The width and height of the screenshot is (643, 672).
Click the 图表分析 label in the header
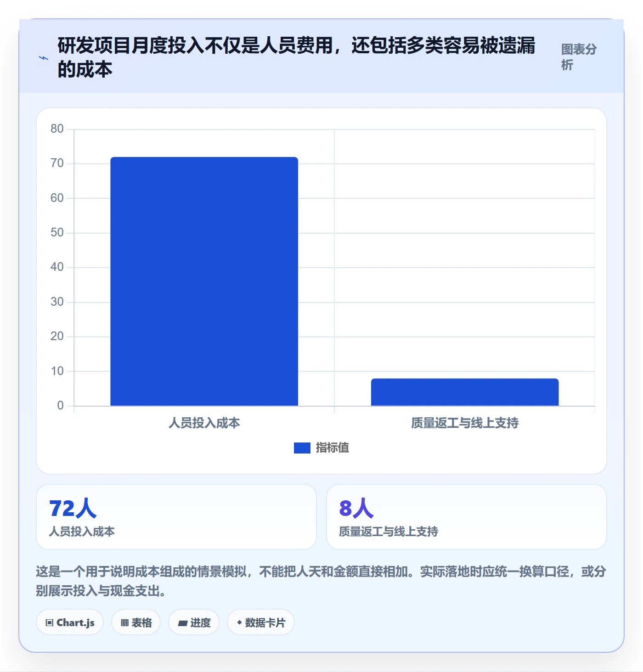[x=579, y=57]
